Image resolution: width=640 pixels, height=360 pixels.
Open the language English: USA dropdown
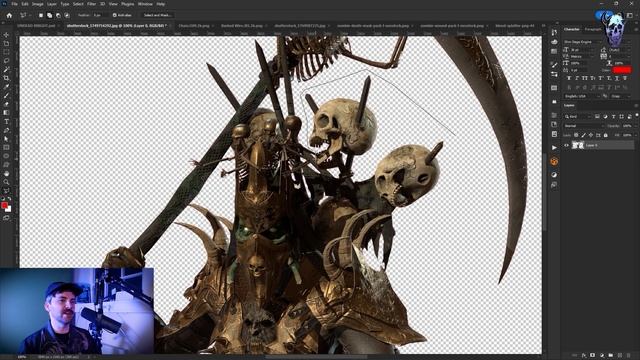582,96
